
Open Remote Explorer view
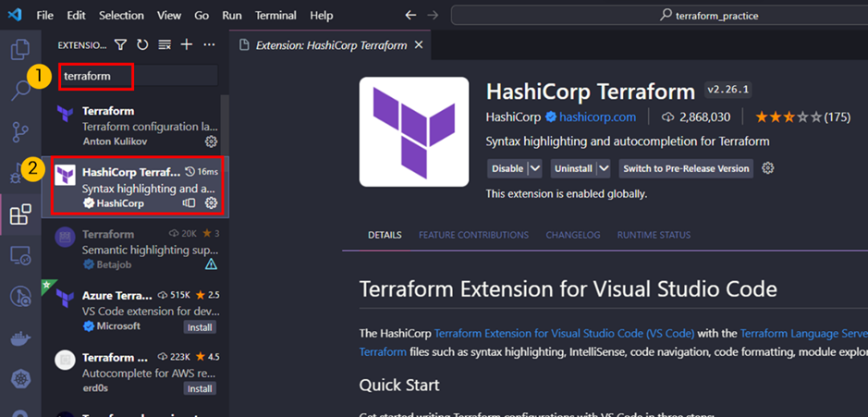(x=20, y=255)
